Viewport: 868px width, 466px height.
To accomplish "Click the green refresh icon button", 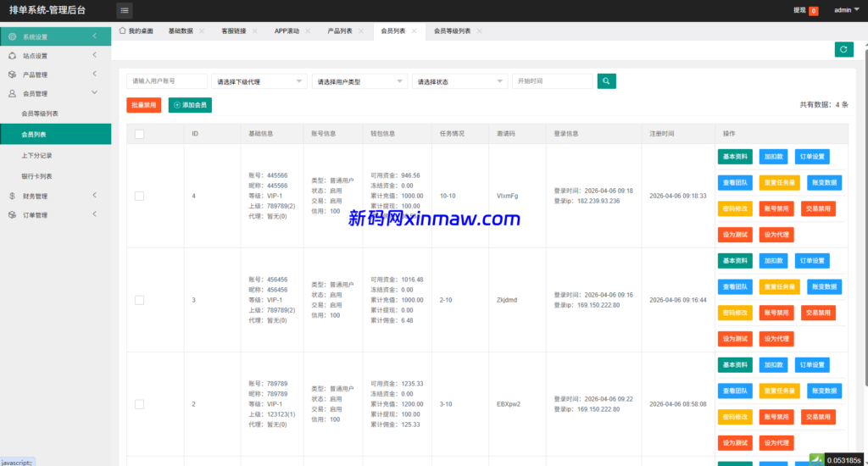I will pyautogui.click(x=843, y=49).
